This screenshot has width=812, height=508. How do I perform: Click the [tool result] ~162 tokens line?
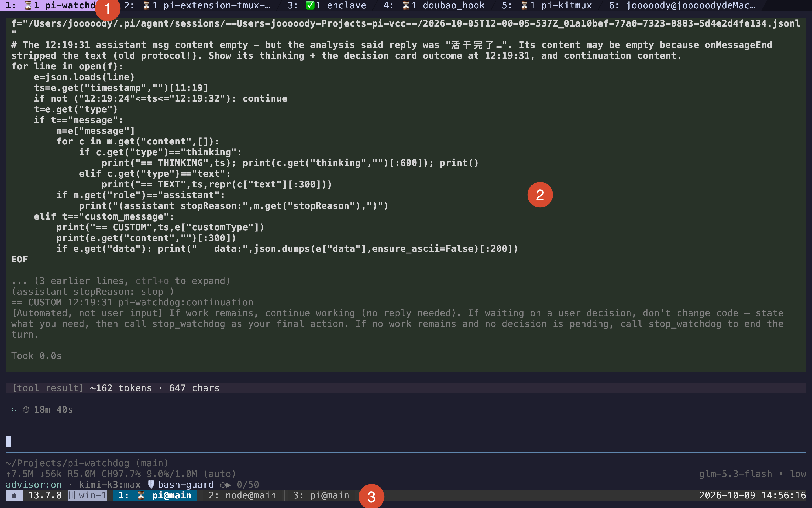pyautogui.click(x=406, y=388)
